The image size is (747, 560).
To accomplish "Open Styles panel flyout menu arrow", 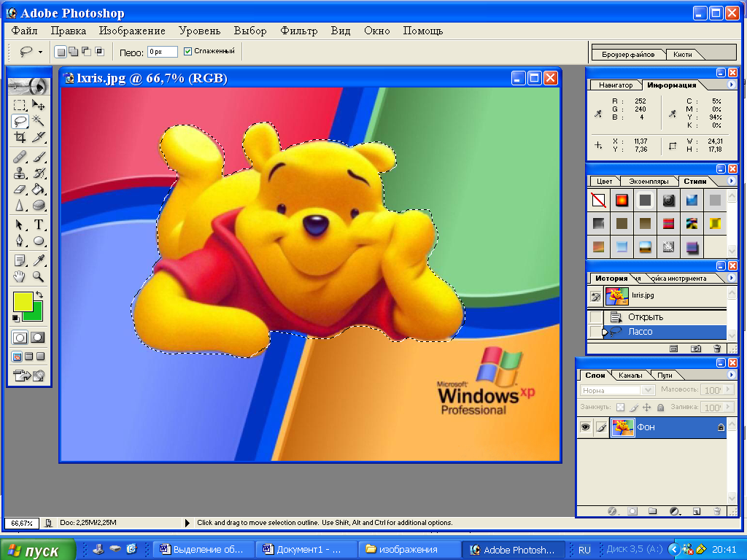I will coord(731,181).
